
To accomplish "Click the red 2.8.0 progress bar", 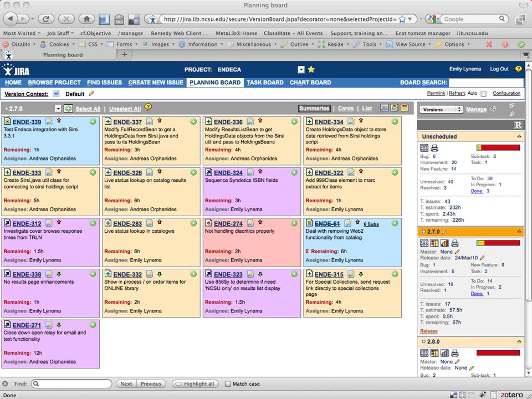I will pos(498,353).
